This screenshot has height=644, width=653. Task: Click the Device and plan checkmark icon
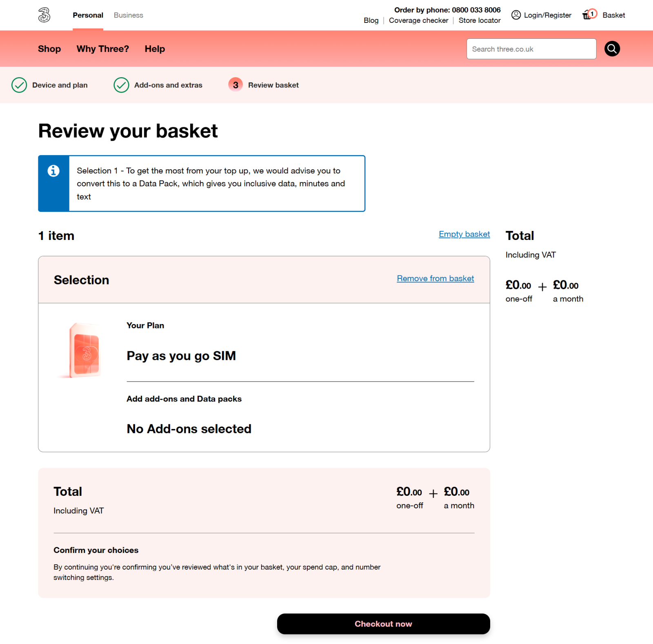pos(19,85)
